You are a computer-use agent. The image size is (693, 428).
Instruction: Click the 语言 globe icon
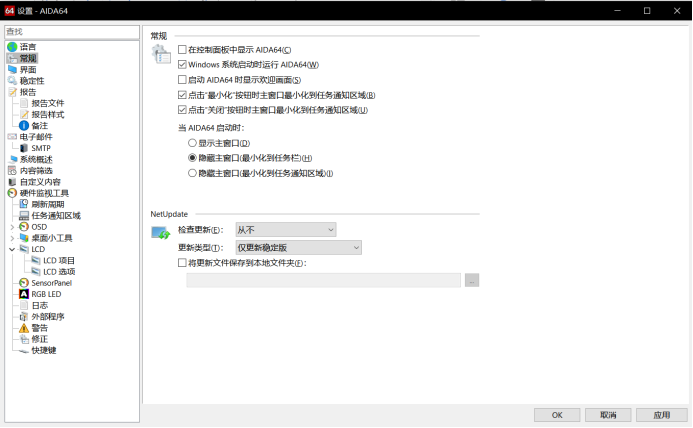click(x=12, y=47)
